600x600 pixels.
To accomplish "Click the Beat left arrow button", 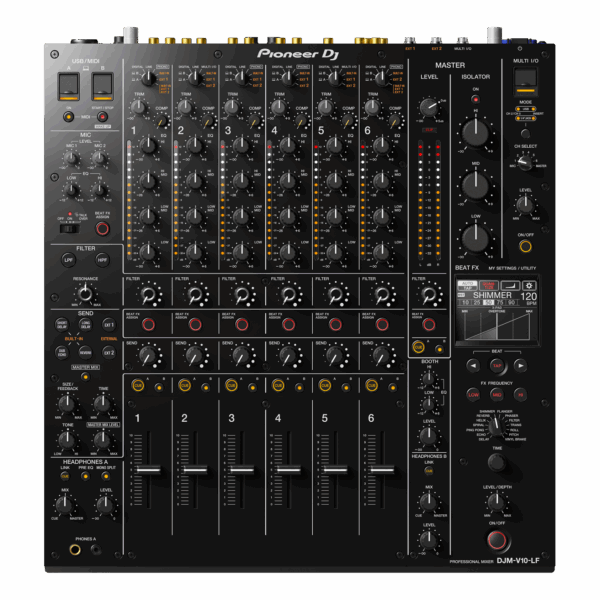I will click(473, 365).
